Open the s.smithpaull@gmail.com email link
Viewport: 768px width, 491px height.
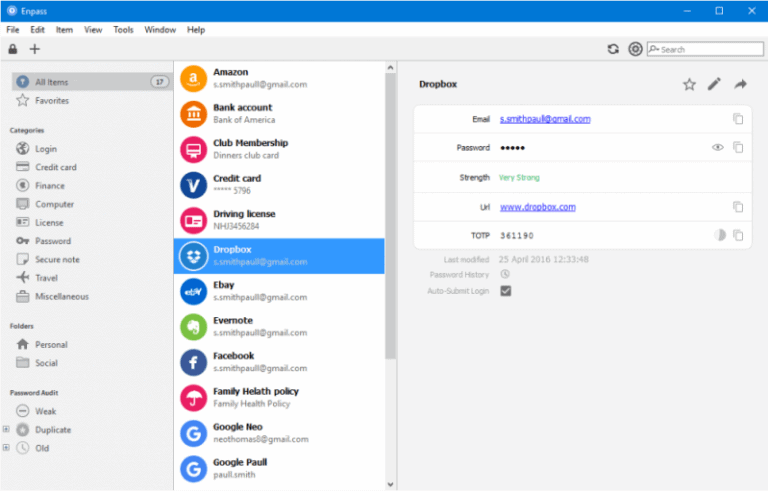(545, 119)
